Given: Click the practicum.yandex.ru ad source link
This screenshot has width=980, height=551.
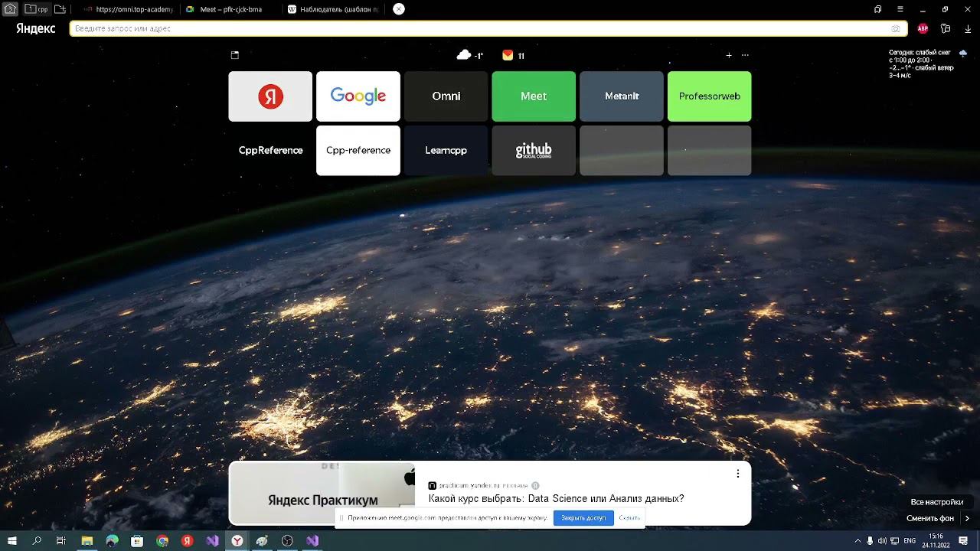Looking at the screenshot, I should pos(470,485).
